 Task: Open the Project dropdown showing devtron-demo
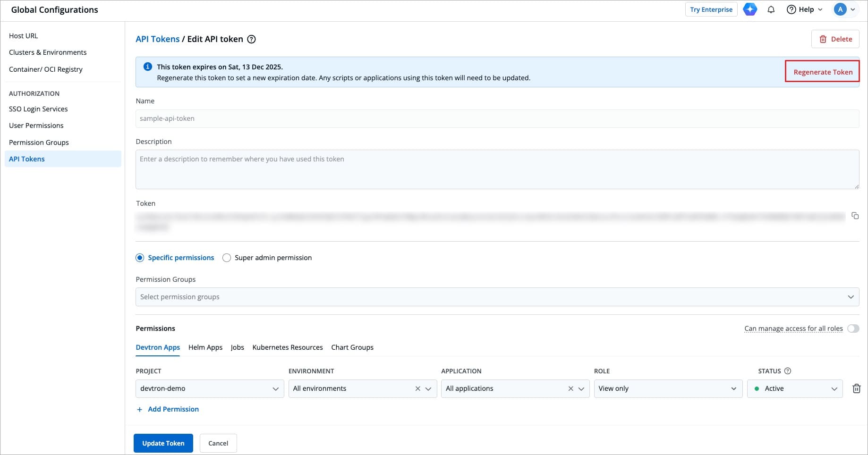coord(209,388)
